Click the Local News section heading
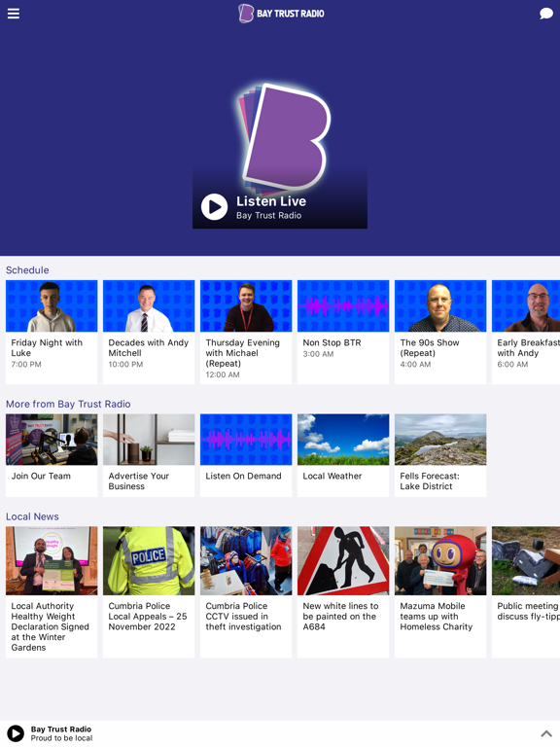The image size is (560, 747). pyautogui.click(x=32, y=516)
